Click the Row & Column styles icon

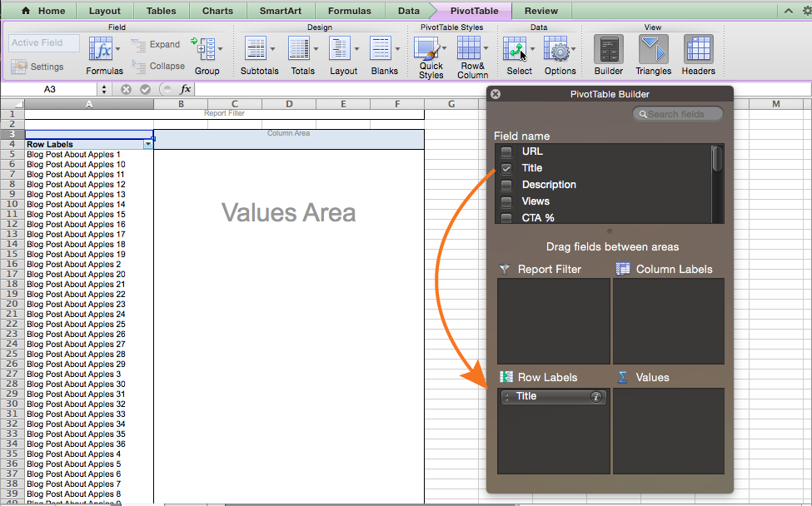[471, 50]
